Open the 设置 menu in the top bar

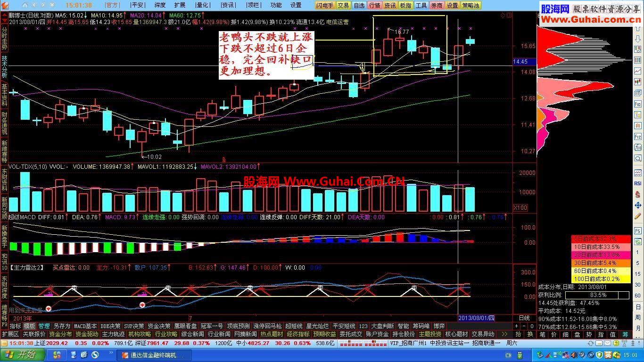coord(296,5)
